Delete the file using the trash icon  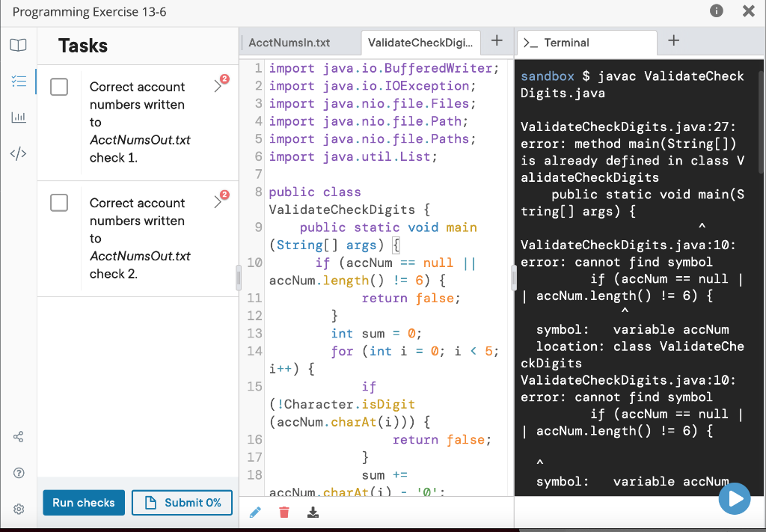(284, 512)
